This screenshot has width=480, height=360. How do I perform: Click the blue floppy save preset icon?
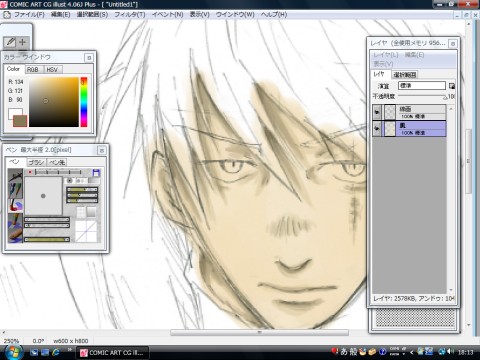96,173
